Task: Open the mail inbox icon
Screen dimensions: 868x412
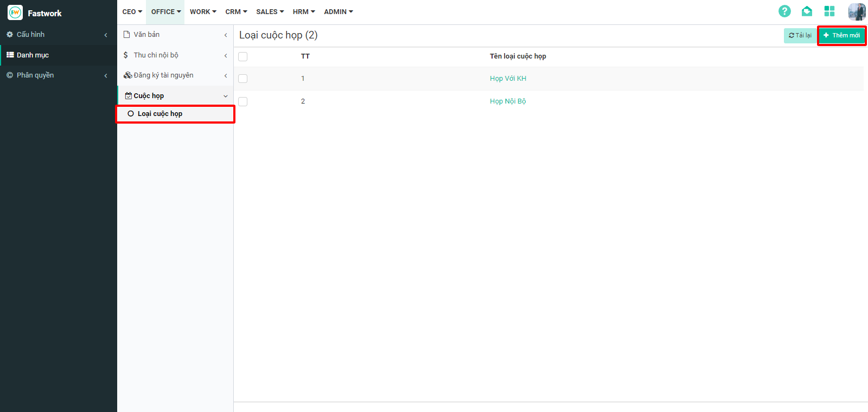Action: pyautogui.click(x=807, y=11)
